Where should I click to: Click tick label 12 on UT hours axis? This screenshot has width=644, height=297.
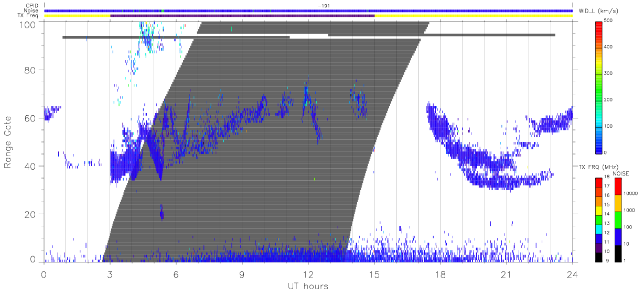tap(308, 273)
